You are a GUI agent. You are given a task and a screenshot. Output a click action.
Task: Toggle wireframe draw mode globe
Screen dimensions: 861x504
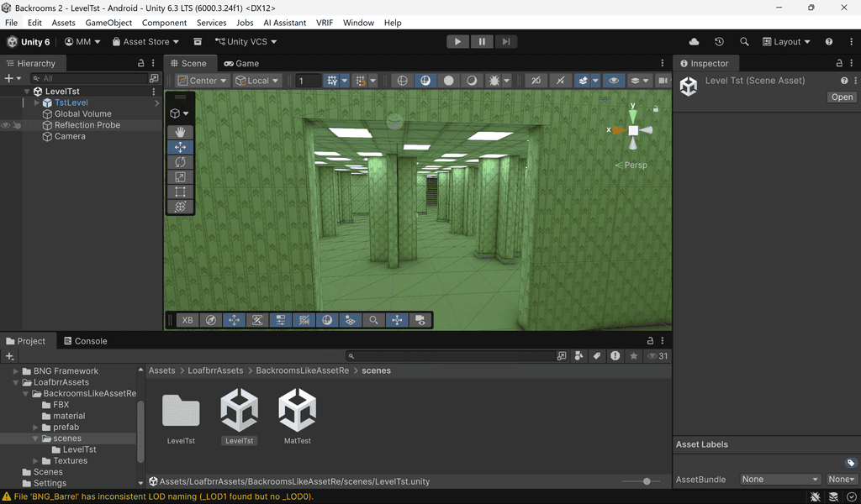[402, 81]
